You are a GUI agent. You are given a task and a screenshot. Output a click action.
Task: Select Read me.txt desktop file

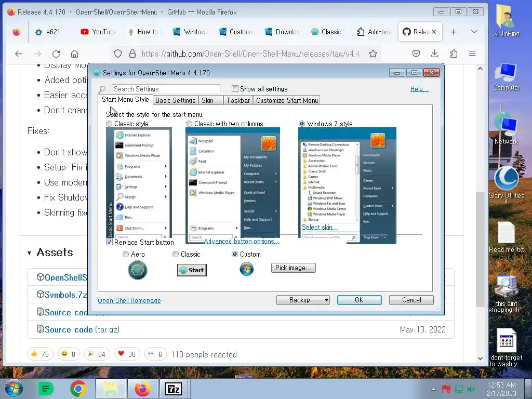[x=506, y=237]
